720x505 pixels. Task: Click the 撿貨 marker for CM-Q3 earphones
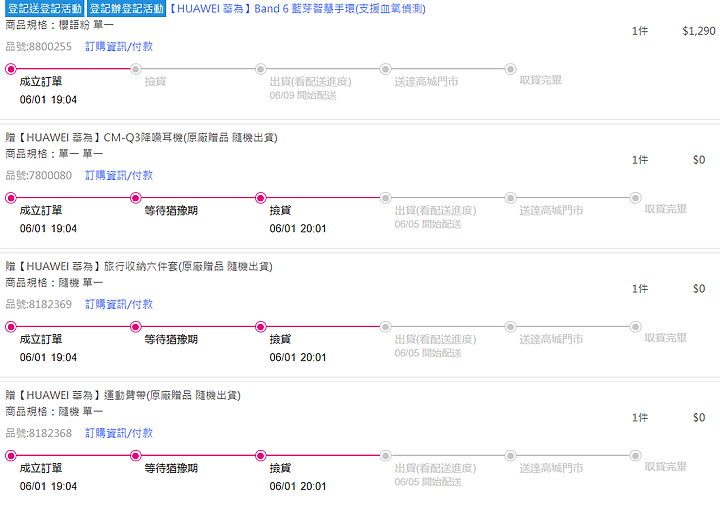tap(260, 198)
